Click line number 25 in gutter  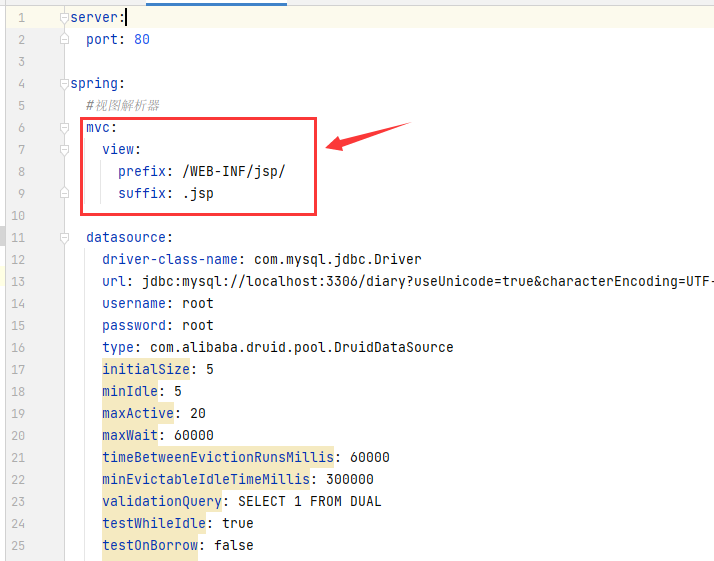[18, 546]
